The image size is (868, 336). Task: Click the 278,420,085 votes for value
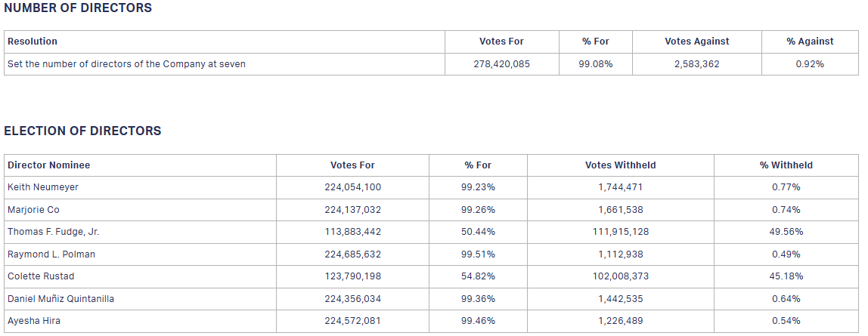(501, 64)
